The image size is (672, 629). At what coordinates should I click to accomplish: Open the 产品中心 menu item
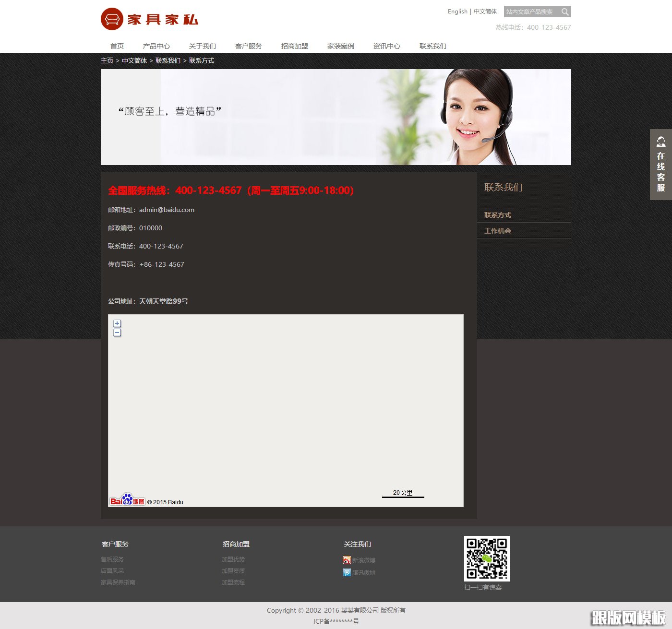[156, 46]
